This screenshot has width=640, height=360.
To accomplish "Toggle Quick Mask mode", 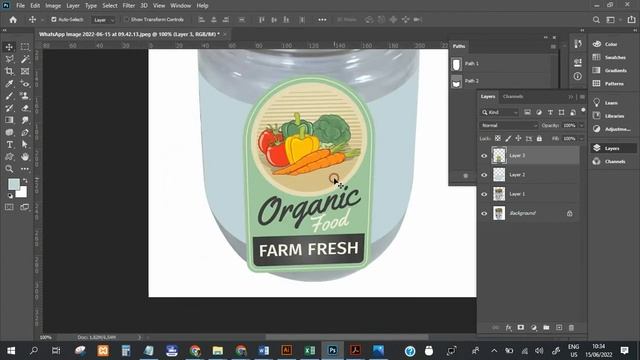I will pyautogui.click(x=9, y=207).
